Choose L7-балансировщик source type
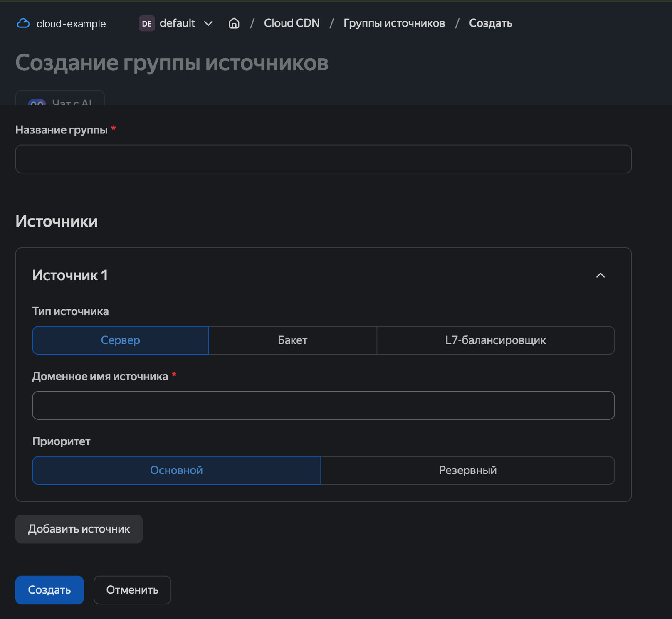 click(x=495, y=340)
